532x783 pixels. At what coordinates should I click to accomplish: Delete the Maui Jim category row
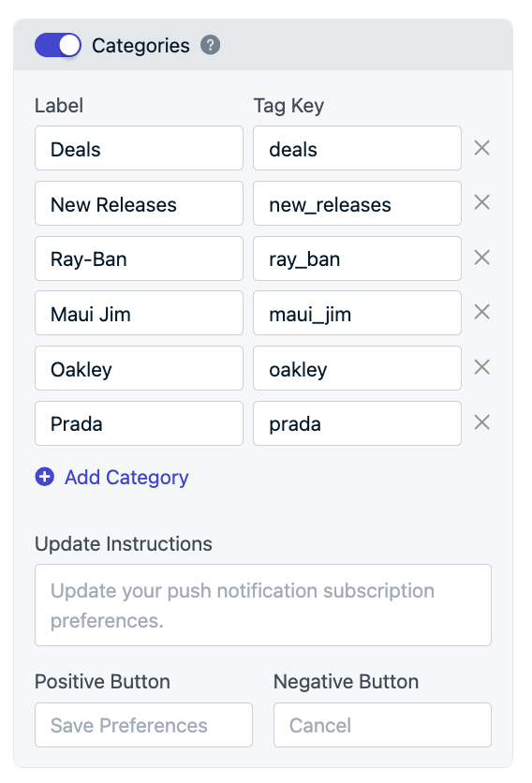(x=481, y=312)
